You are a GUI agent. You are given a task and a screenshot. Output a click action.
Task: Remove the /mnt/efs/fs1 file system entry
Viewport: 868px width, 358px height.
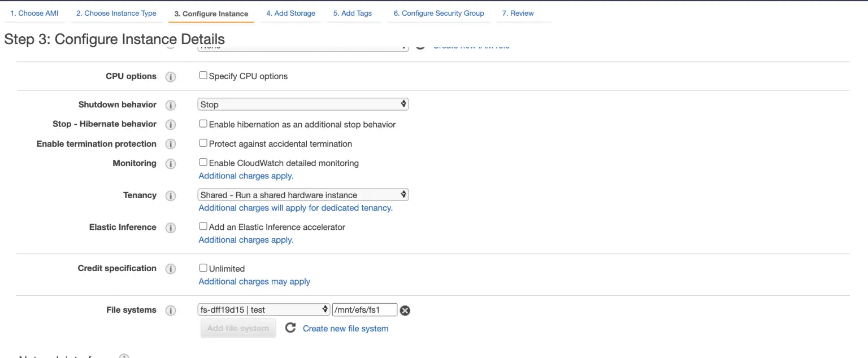click(405, 310)
